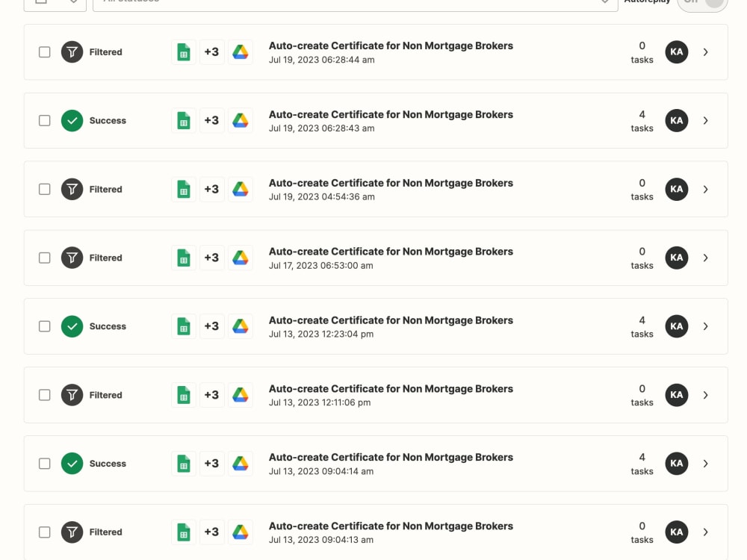Click the green Success checkmark icon
747x560 pixels.
click(72, 120)
